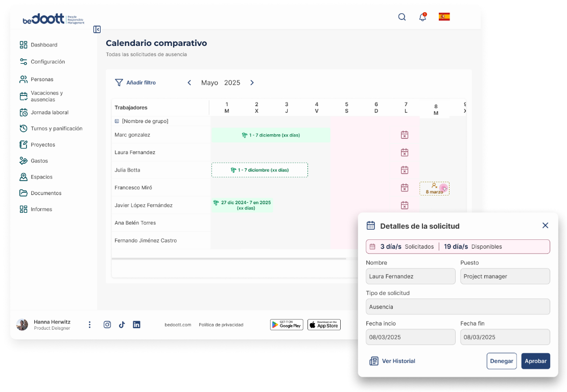567x392 pixels.
Task: Click calendar icon in Marc gonzalez row
Action: [405, 135]
